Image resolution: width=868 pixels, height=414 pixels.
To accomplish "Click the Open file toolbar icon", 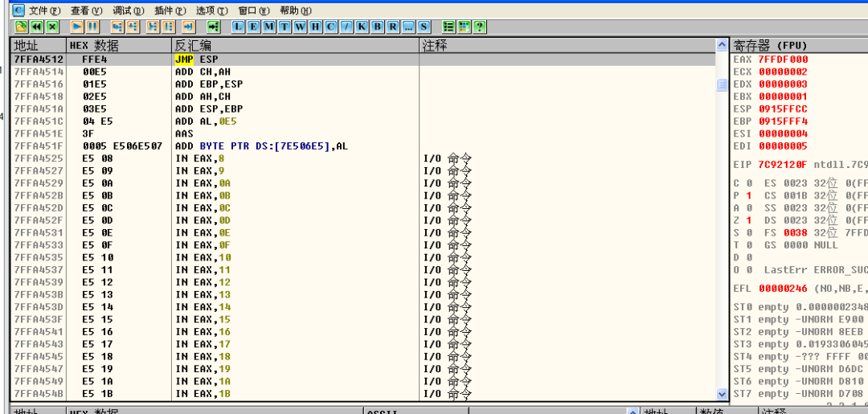I will pos(21,27).
